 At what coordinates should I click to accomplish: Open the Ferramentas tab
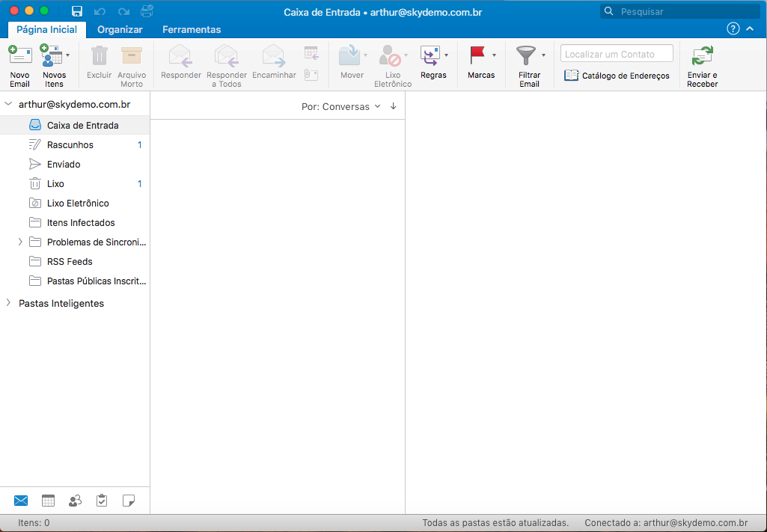pyautogui.click(x=192, y=29)
